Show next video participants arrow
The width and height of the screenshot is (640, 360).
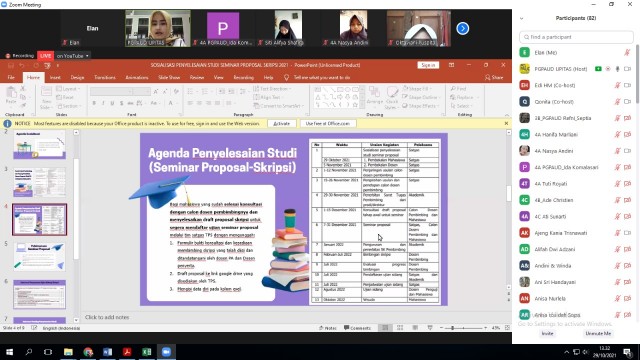[x=462, y=29]
